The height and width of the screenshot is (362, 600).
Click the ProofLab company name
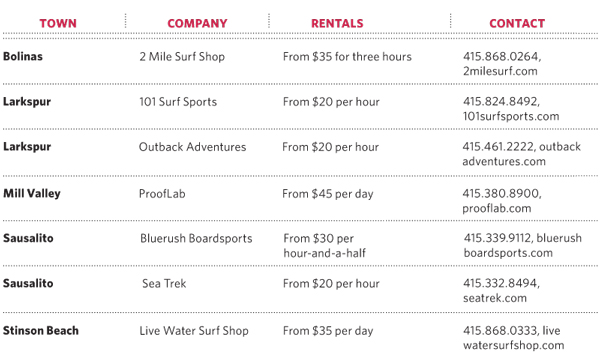(162, 194)
